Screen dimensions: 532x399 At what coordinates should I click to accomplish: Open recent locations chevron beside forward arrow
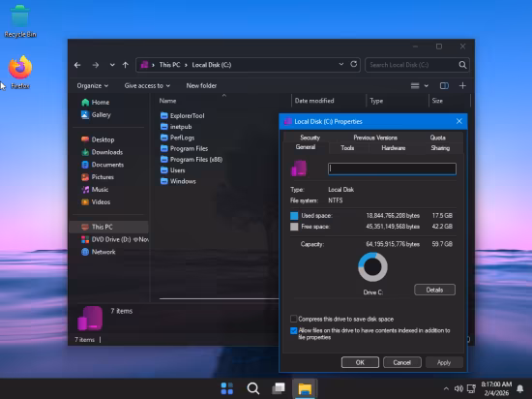coord(112,65)
